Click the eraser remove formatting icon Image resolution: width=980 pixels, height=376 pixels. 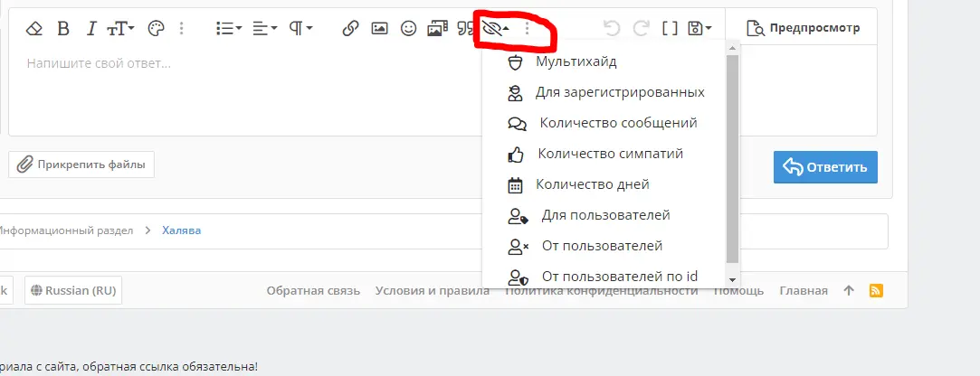point(34,28)
